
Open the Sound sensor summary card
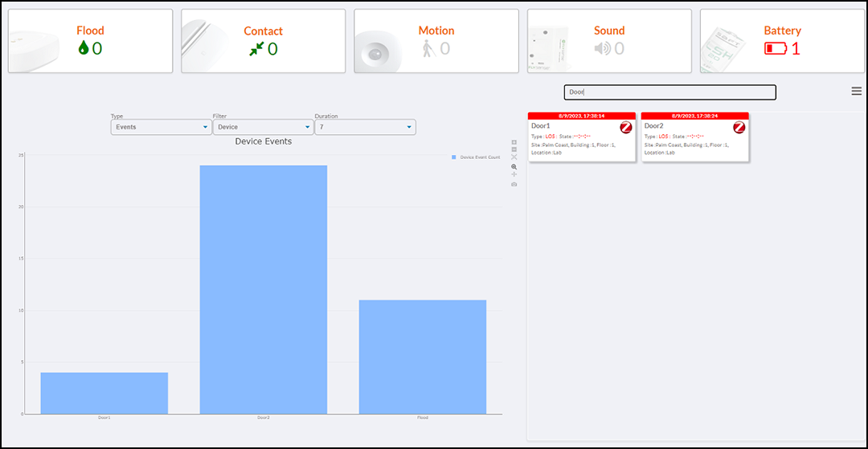point(609,41)
